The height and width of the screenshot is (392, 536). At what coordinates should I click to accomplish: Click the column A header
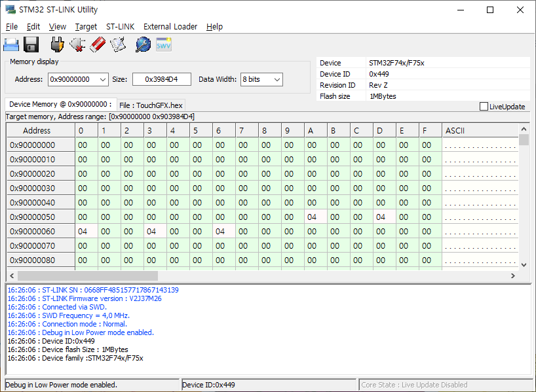click(316, 130)
